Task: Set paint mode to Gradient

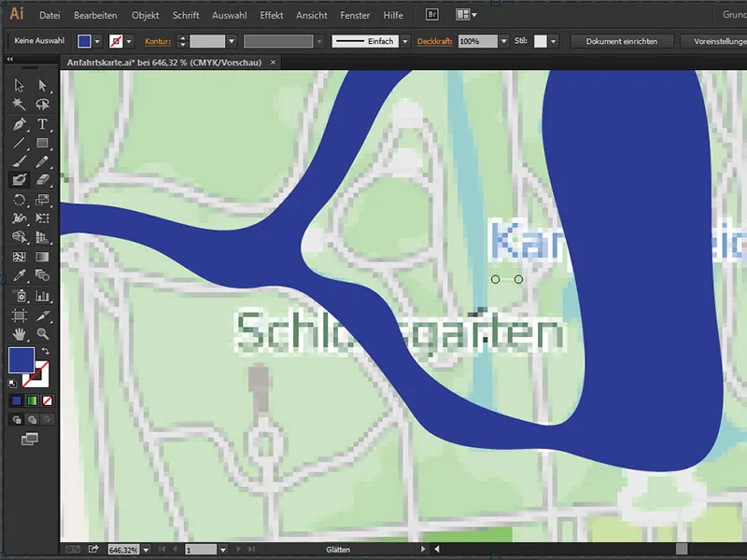Action: (32, 401)
